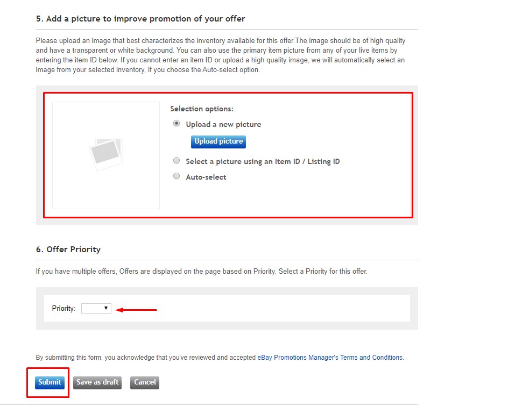Click the Priority field label

pos(64,309)
